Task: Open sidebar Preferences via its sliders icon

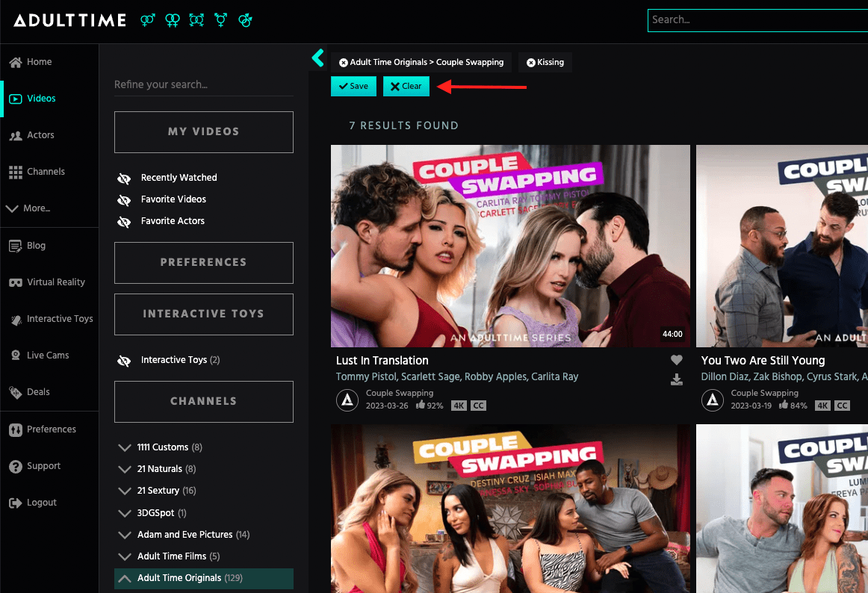Action: click(x=16, y=429)
